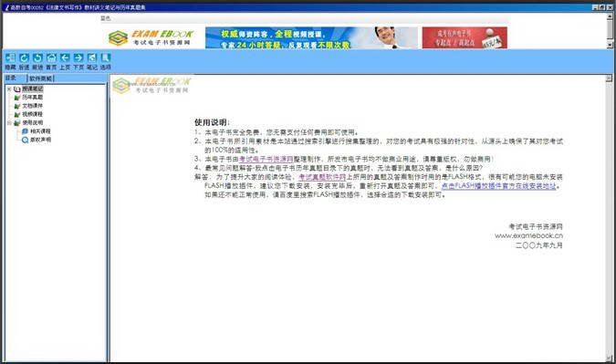Select 历年真题 in the tree
This screenshot has height=364, width=616.
click(33, 98)
